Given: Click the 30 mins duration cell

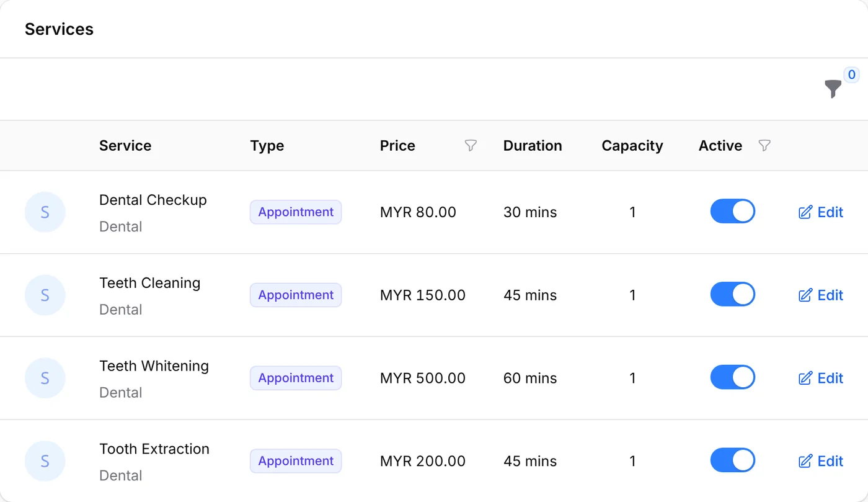Looking at the screenshot, I should pyautogui.click(x=530, y=212).
